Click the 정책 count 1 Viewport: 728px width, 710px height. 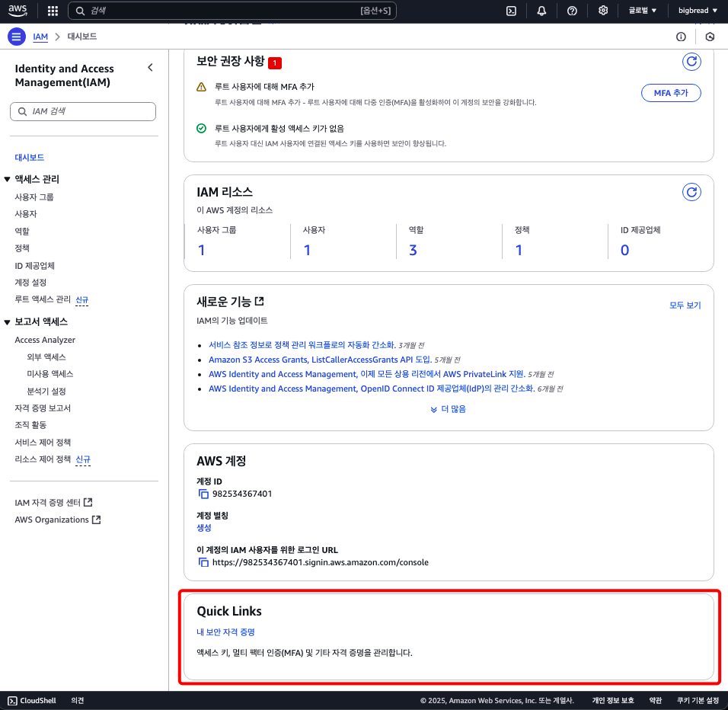tap(519, 250)
